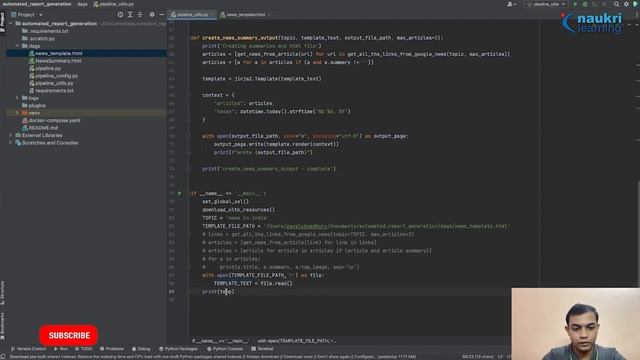640x360 pixels.
Task: Select pipeline_utils.py in project tree
Action: point(54,83)
